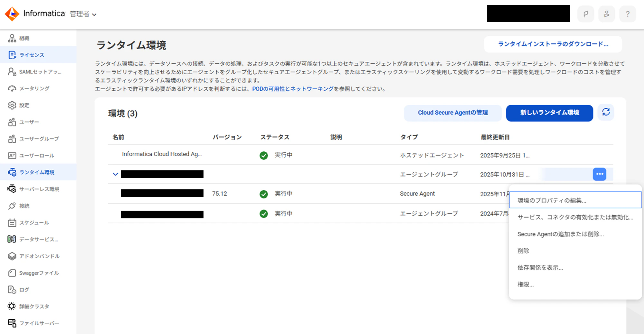Click the ライセンス sidebar icon
Screen dimensions: 644x334
point(12,55)
